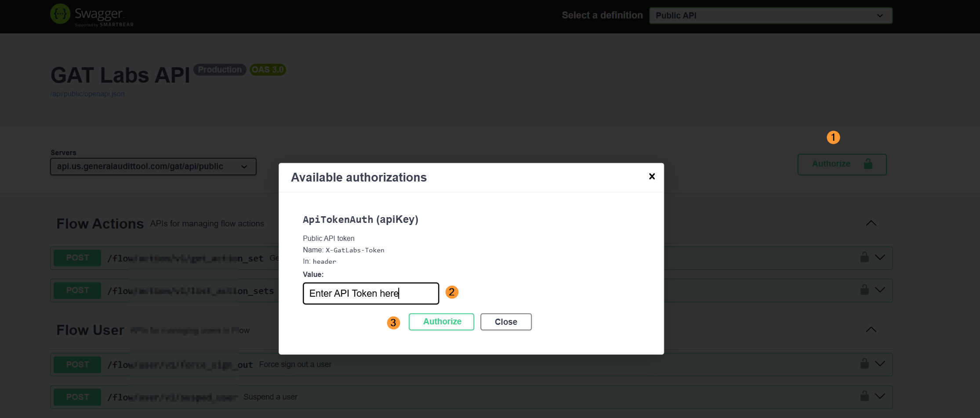Viewport: 980px width, 418px height.
Task: Click the 'Select a definition' label
Action: 602,15
